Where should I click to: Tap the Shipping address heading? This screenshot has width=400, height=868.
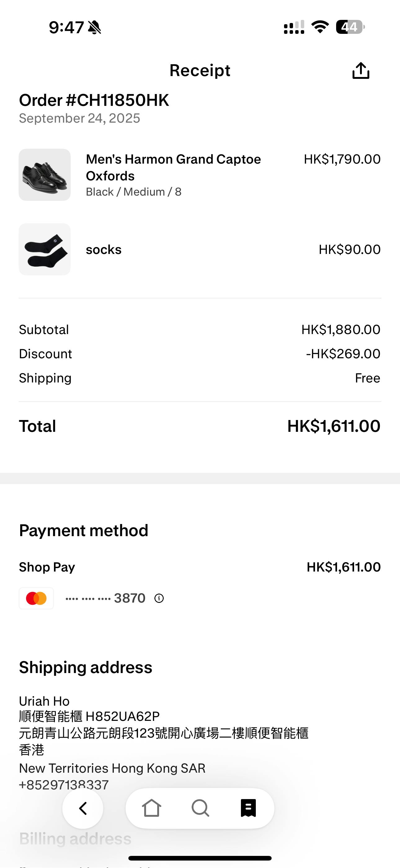pos(86,667)
